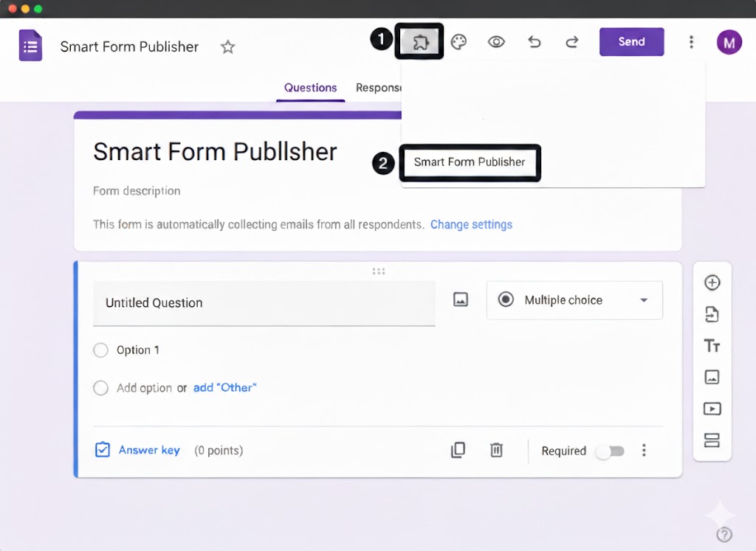Star the Smart Form Publisher form
Image resolution: width=756 pixels, height=551 pixels.
(227, 46)
